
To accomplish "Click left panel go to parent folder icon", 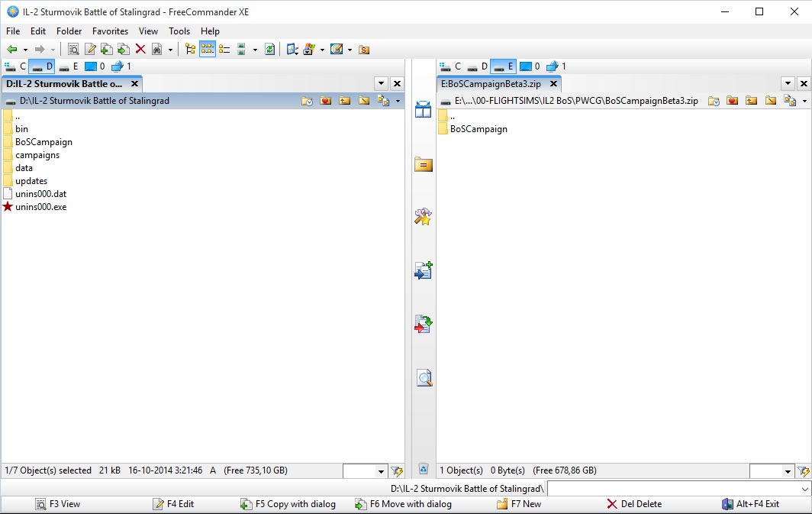I will [345, 101].
